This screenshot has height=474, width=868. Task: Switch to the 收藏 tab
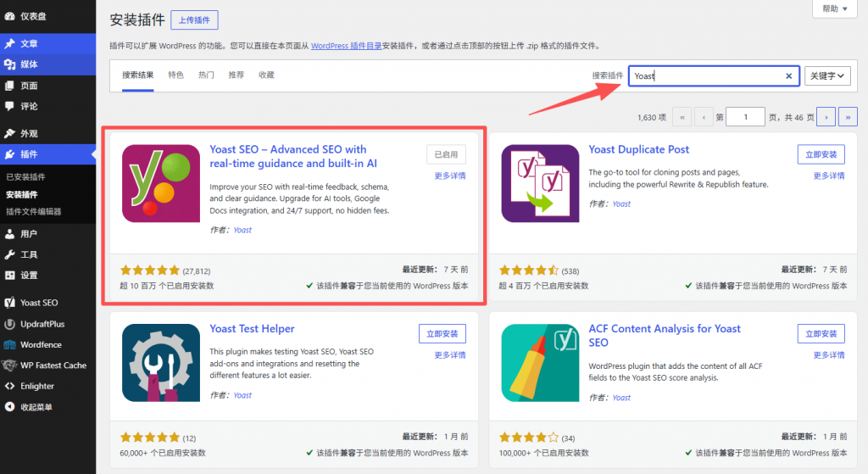coord(266,75)
